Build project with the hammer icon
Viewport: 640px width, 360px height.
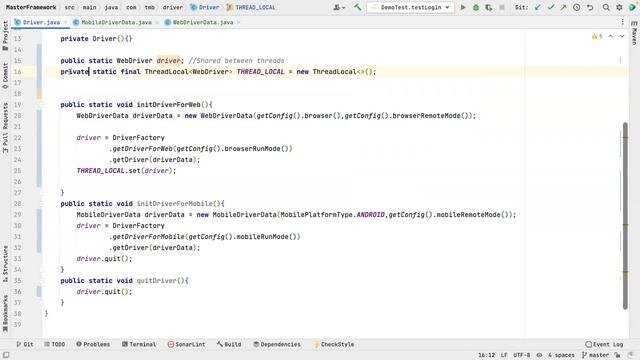[358, 7]
